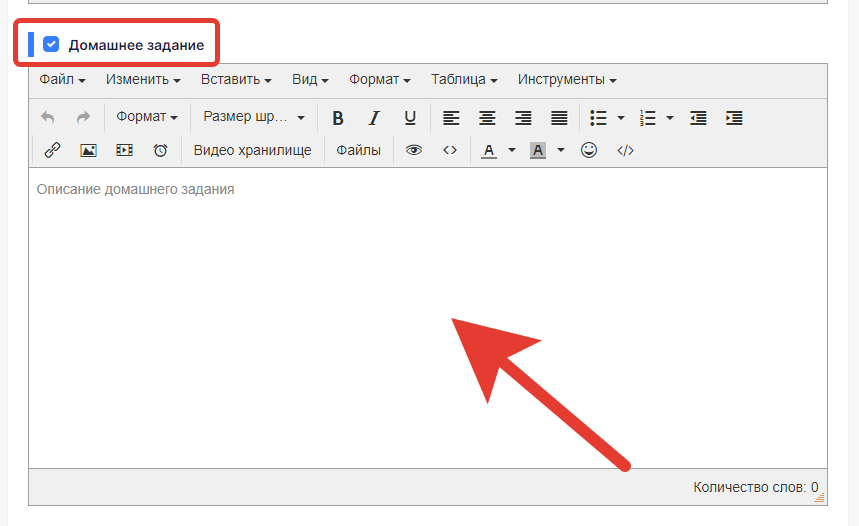Expand bulleted list style arrow

coord(621,118)
